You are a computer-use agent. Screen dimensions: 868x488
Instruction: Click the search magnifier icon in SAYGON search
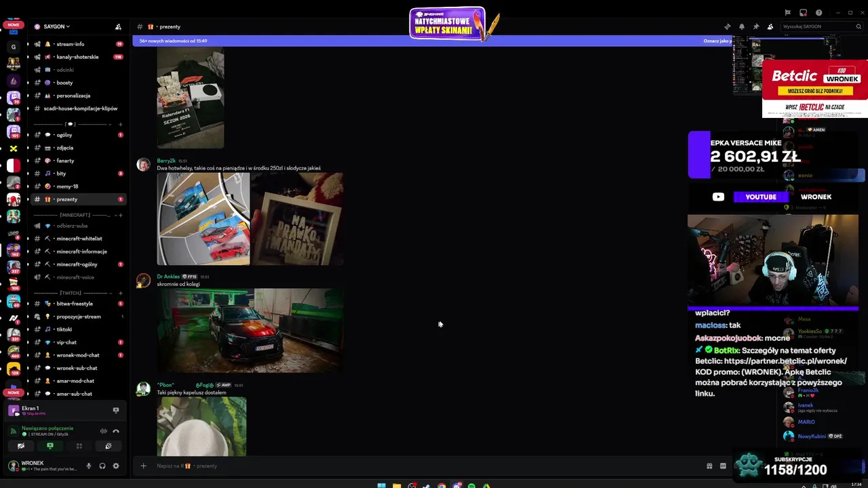(x=859, y=26)
